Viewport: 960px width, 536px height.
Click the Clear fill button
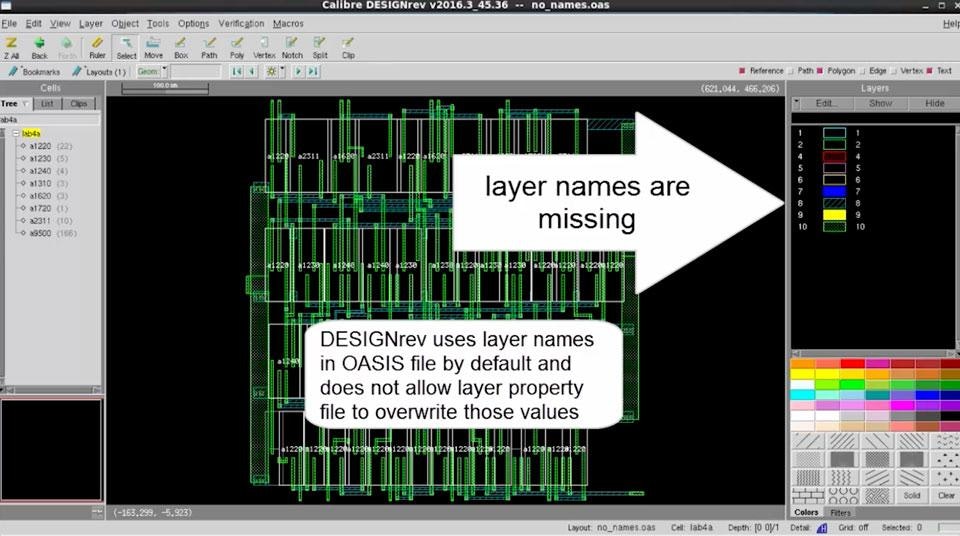945,495
